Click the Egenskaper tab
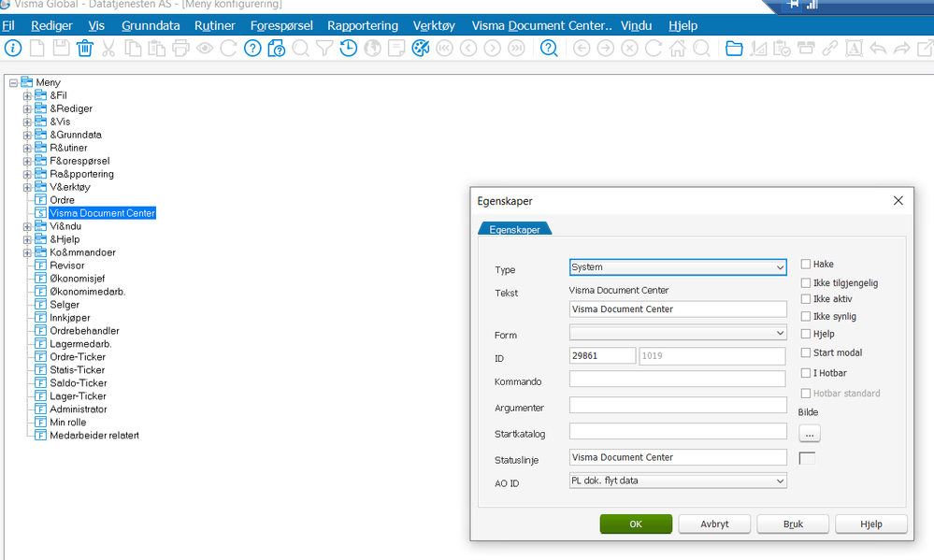 tap(514, 229)
